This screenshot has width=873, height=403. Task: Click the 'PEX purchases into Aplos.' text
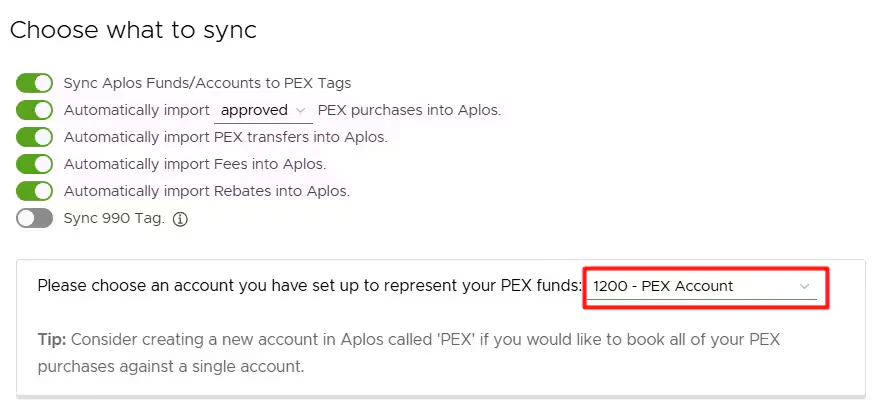pyautogui.click(x=409, y=110)
